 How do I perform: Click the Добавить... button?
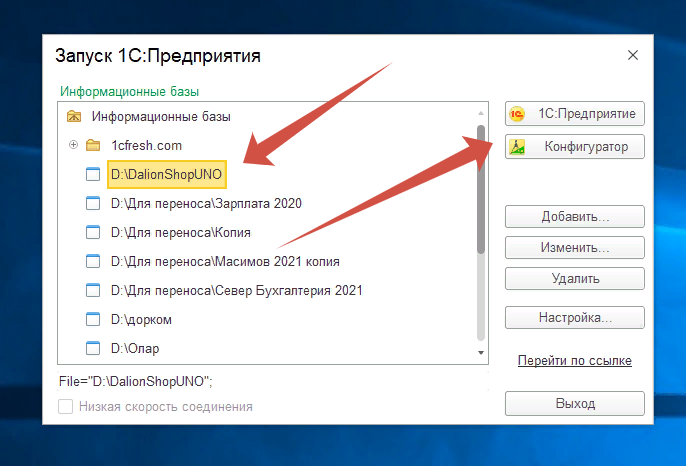coord(574,217)
